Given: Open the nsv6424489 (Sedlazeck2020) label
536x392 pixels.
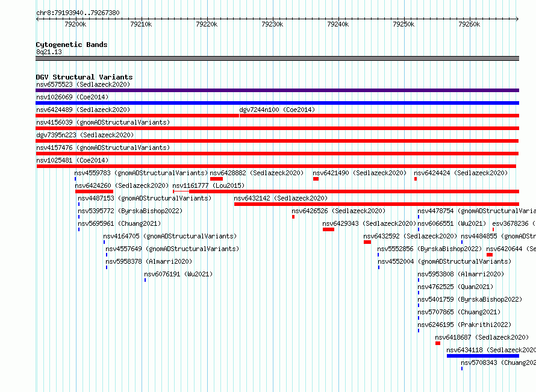Looking at the screenshot, I should 83,110.
